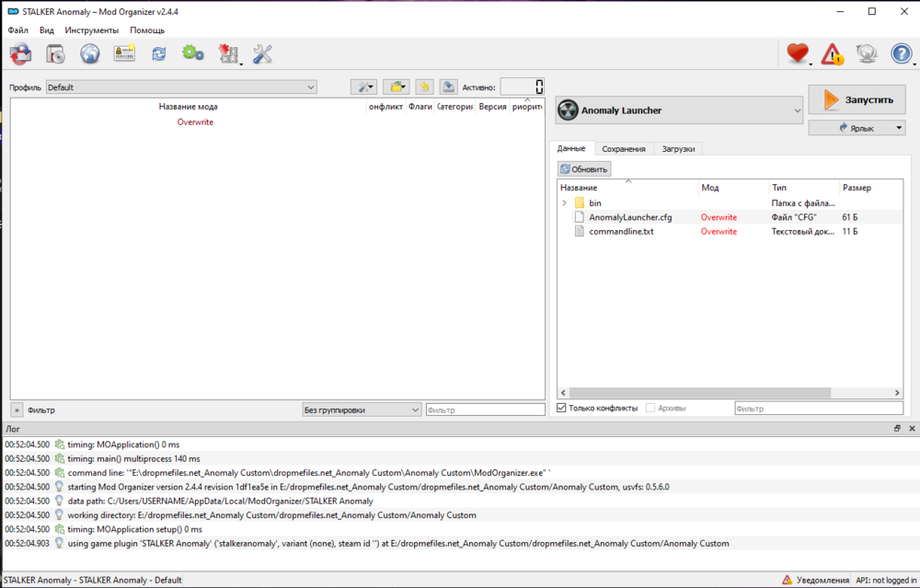The image size is (920, 588).
Task: Click the Обновить refresh button
Action: (x=583, y=169)
